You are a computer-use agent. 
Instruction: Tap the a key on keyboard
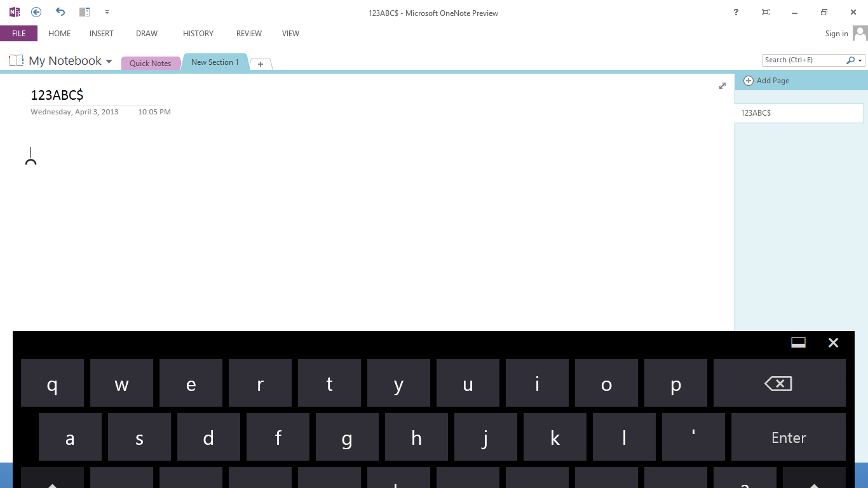(x=70, y=437)
